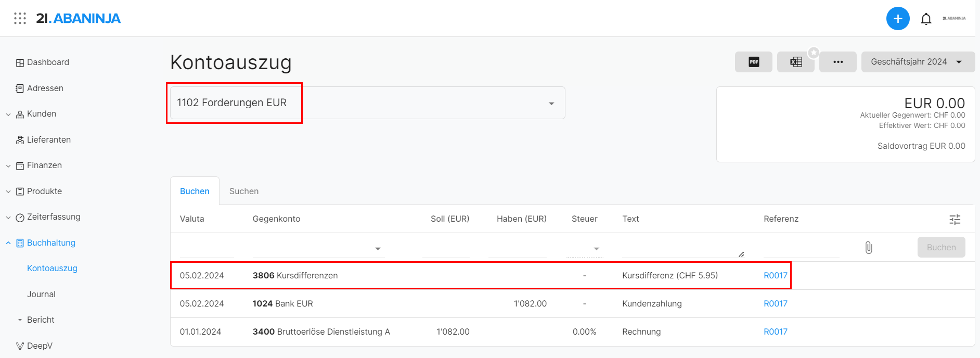
Task: Click the blue plus create button
Action: point(898,19)
